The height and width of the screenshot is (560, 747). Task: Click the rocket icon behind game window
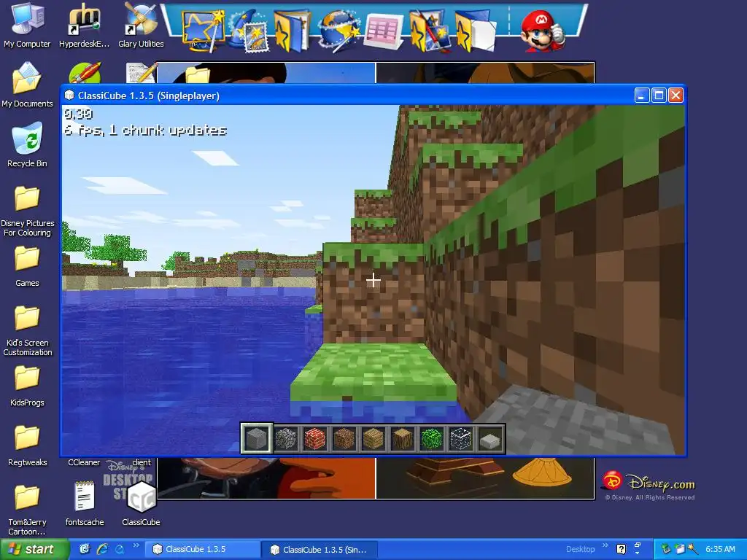coord(85,72)
